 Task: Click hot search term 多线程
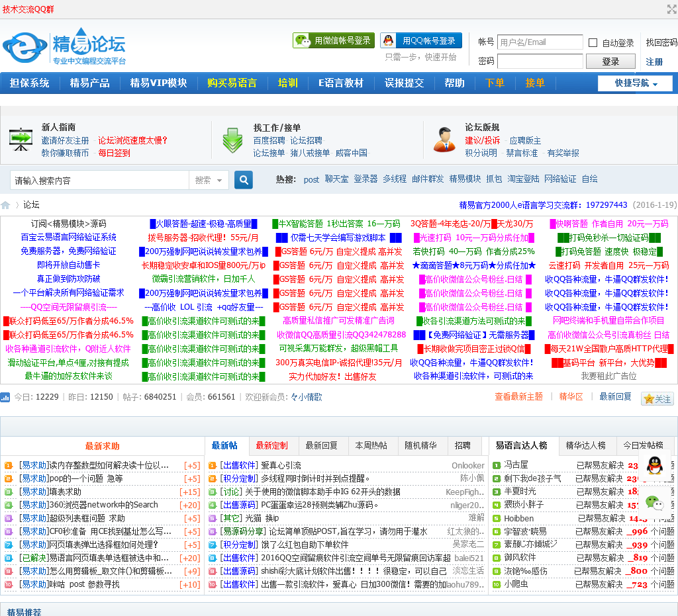(x=395, y=179)
